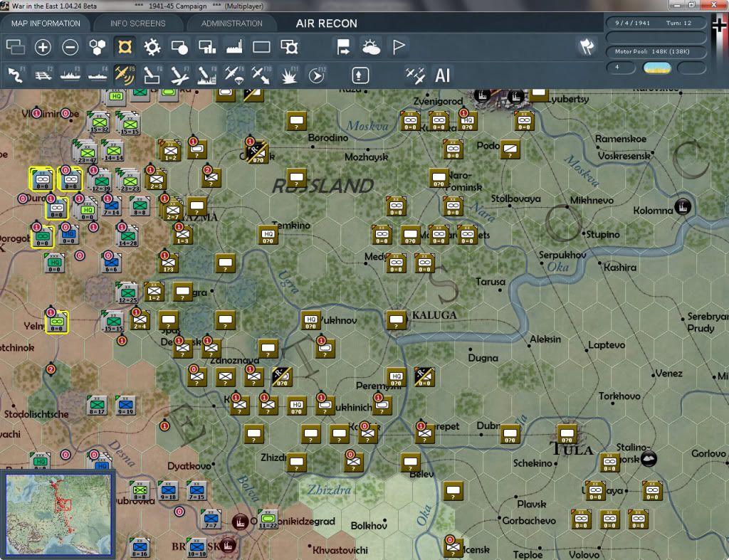The width and height of the screenshot is (729, 560).
Task: Click the clear weather sky indicator
Action: click(x=656, y=68)
